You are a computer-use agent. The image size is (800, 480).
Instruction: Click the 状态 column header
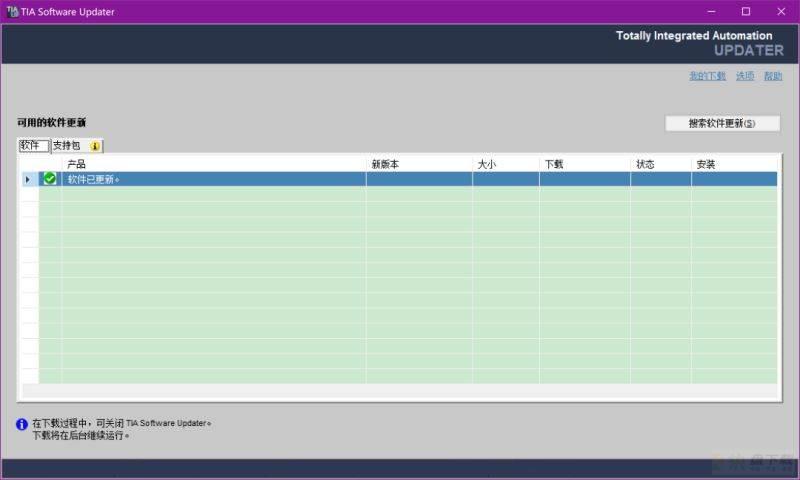pos(661,164)
